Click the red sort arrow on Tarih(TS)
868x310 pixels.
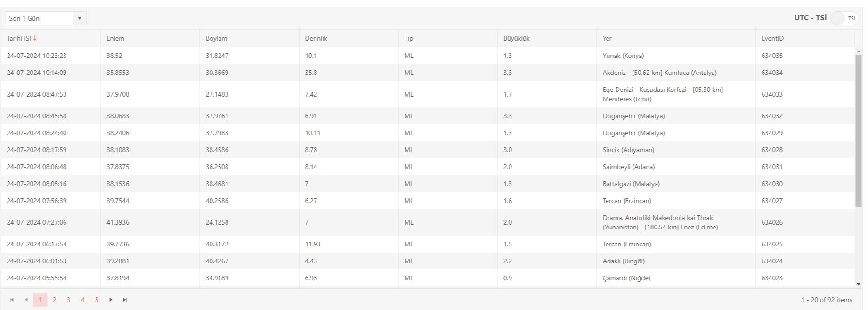coord(35,38)
